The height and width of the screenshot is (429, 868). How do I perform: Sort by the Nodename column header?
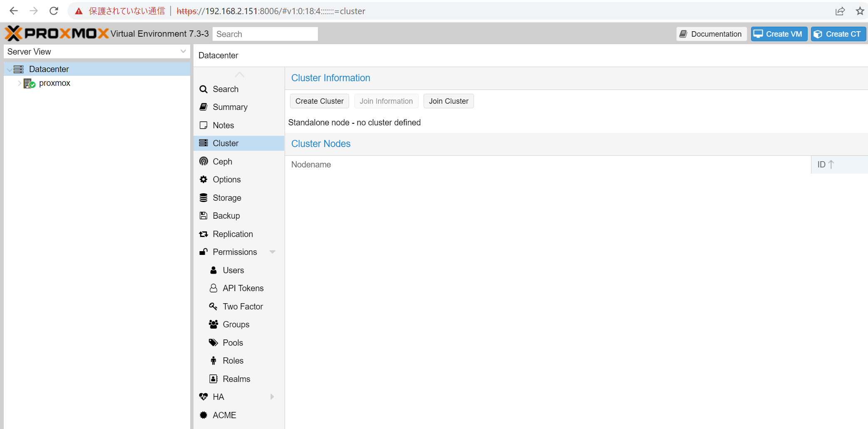click(x=548, y=165)
